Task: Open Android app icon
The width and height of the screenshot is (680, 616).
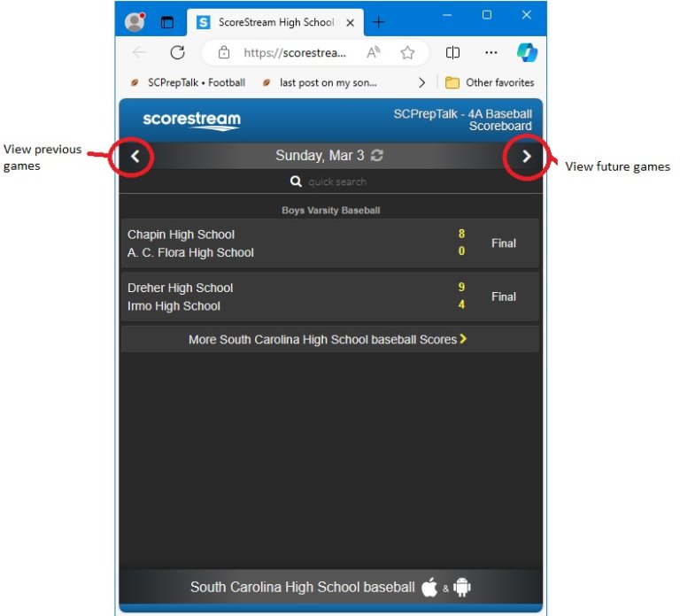Action: 462,588
